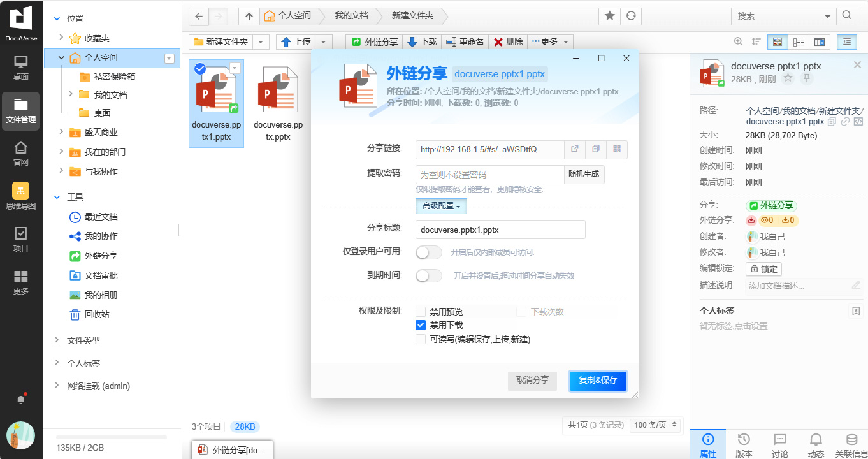
Task: Go up to the parent folder arrow
Action: pos(249,16)
